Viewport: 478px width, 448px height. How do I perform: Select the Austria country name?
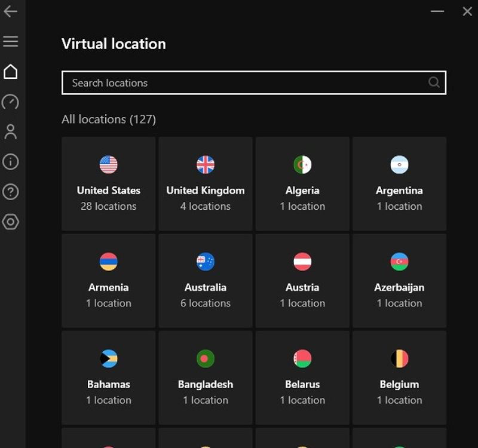pyautogui.click(x=302, y=287)
